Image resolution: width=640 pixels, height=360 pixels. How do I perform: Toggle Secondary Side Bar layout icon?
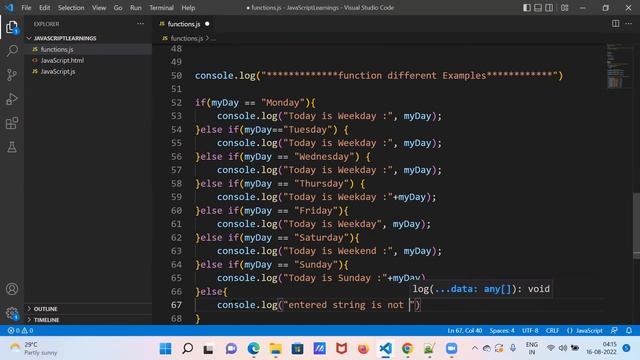click(x=549, y=8)
